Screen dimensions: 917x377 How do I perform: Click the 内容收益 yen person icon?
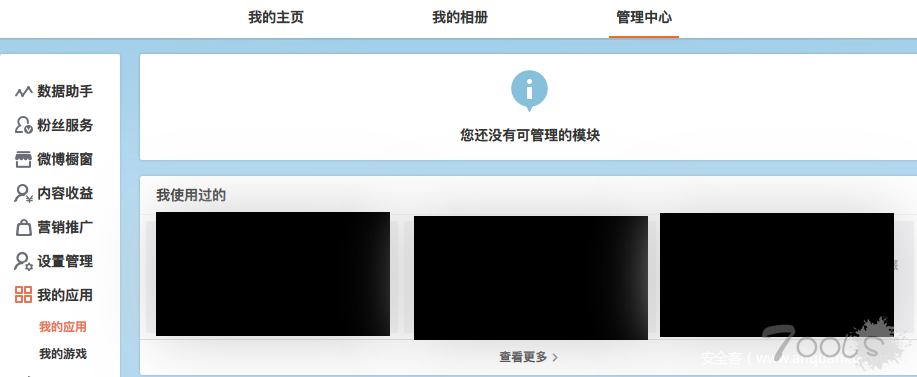coord(23,193)
